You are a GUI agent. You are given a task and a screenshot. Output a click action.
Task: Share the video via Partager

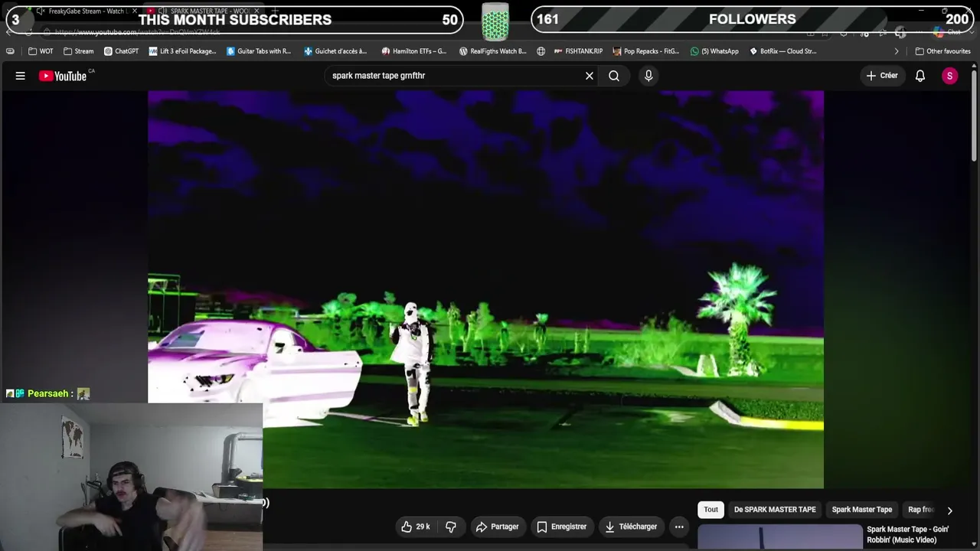(498, 527)
